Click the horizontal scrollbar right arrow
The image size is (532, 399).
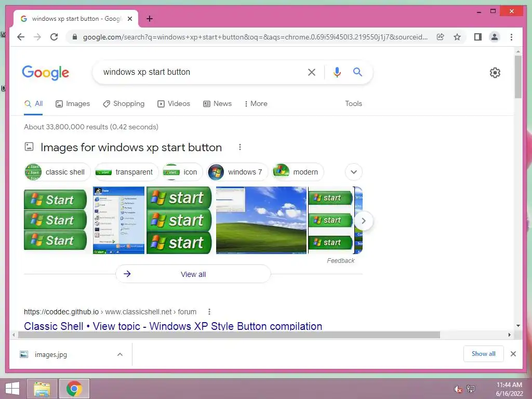509,335
